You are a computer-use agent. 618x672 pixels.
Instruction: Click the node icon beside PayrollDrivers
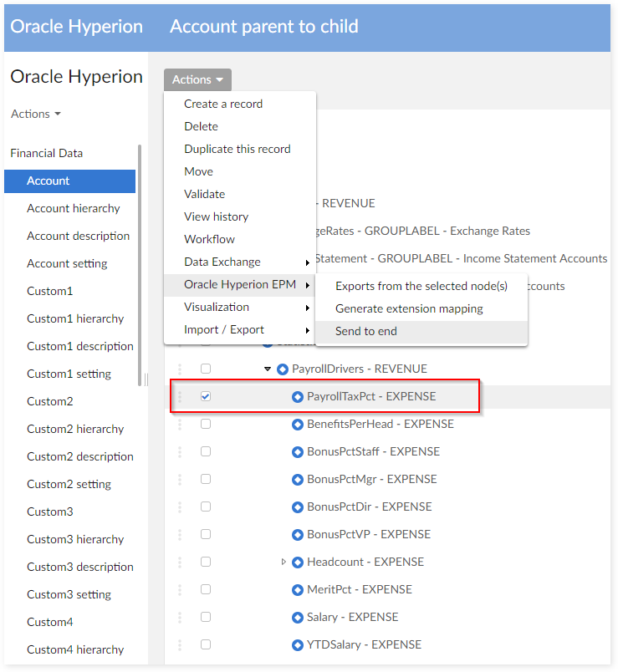tap(282, 369)
